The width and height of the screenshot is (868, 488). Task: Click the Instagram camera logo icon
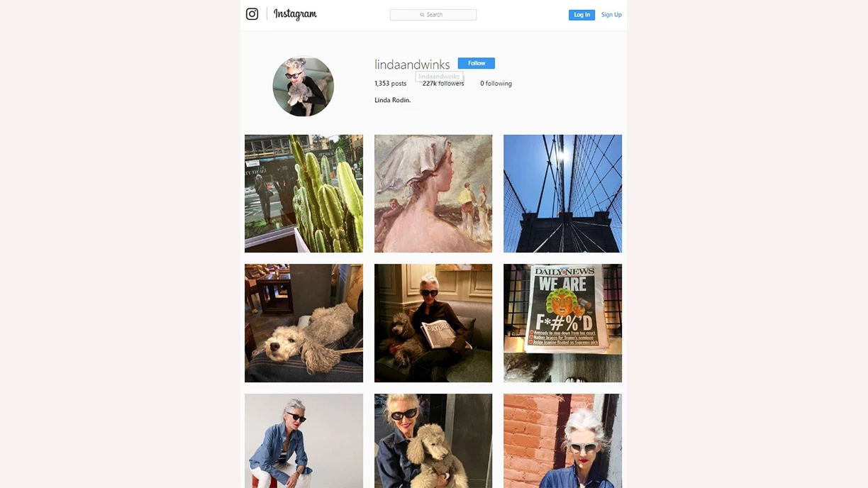pos(252,14)
